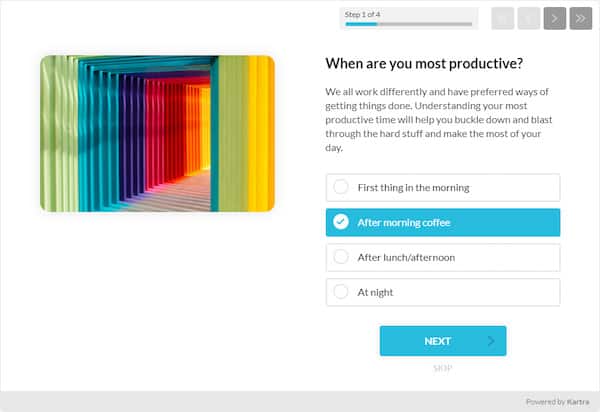This screenshot has width=600, height=412.
Task: Click the checkmark icon on After morning coffee
Action: 341,222
